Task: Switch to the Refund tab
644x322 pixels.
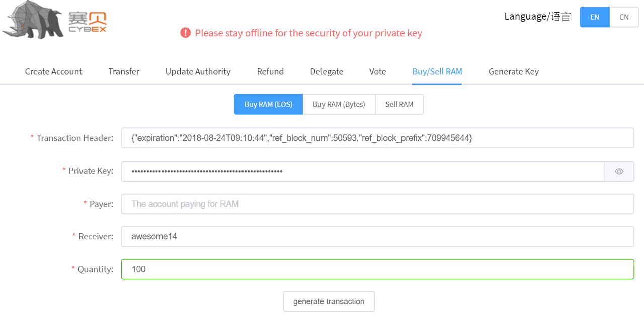Action: 270,71
